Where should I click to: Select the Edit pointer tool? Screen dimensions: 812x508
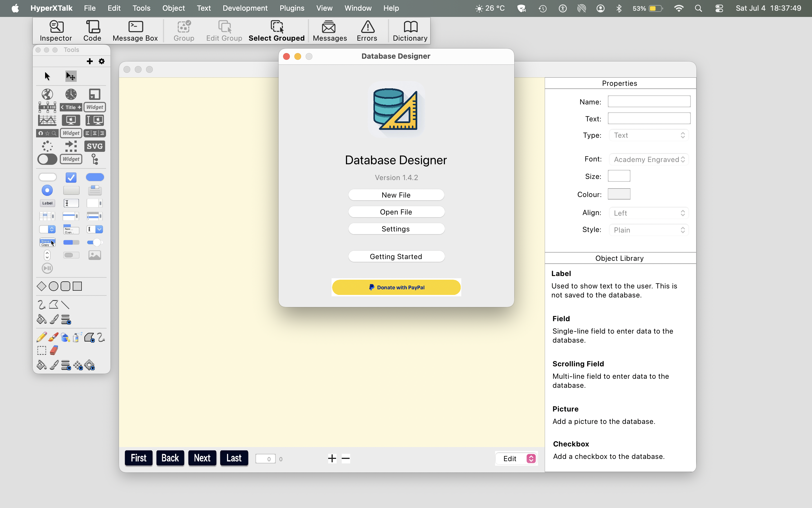pos(71,76)
